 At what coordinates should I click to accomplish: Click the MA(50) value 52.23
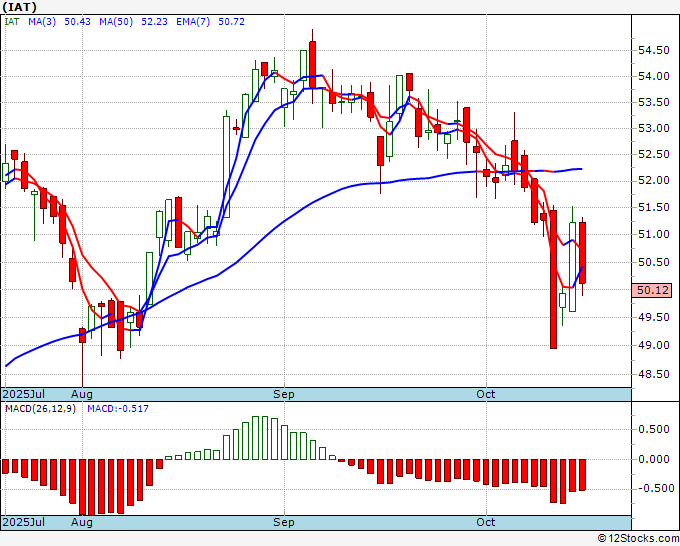154,21
